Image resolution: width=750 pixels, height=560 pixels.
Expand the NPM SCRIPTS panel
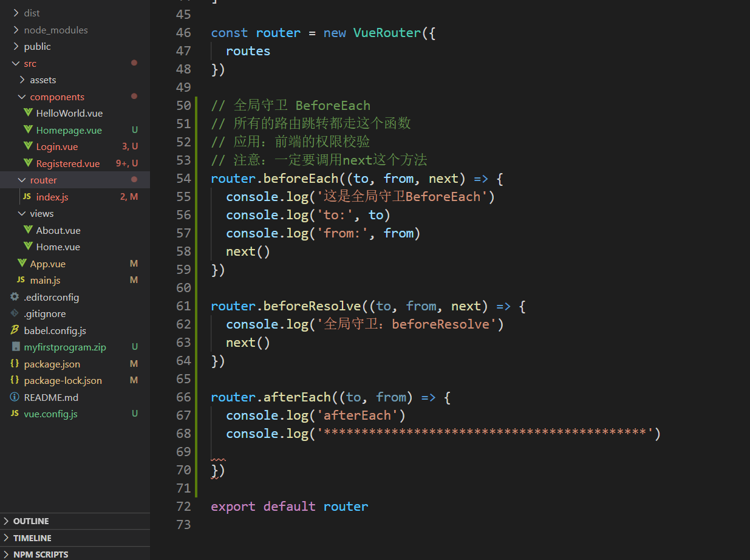[x=75, y=554]
